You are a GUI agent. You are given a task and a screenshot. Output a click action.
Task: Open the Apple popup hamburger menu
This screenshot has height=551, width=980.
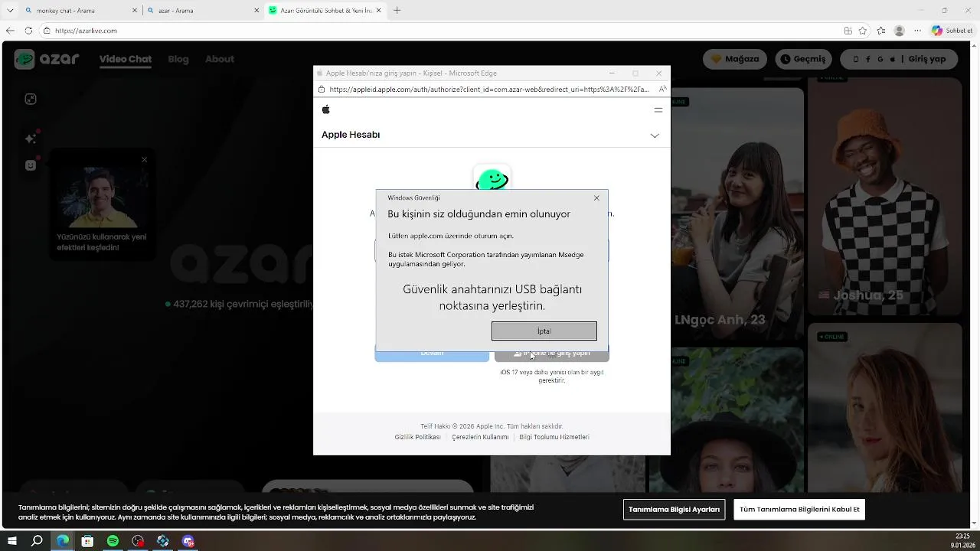pos(658,109)
